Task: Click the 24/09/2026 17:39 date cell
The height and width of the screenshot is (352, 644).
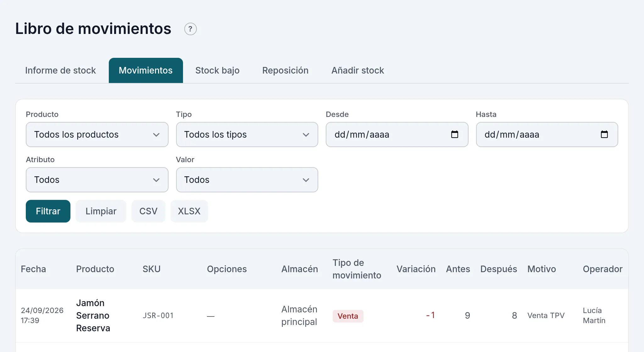Action: click(x=42, y=316)
